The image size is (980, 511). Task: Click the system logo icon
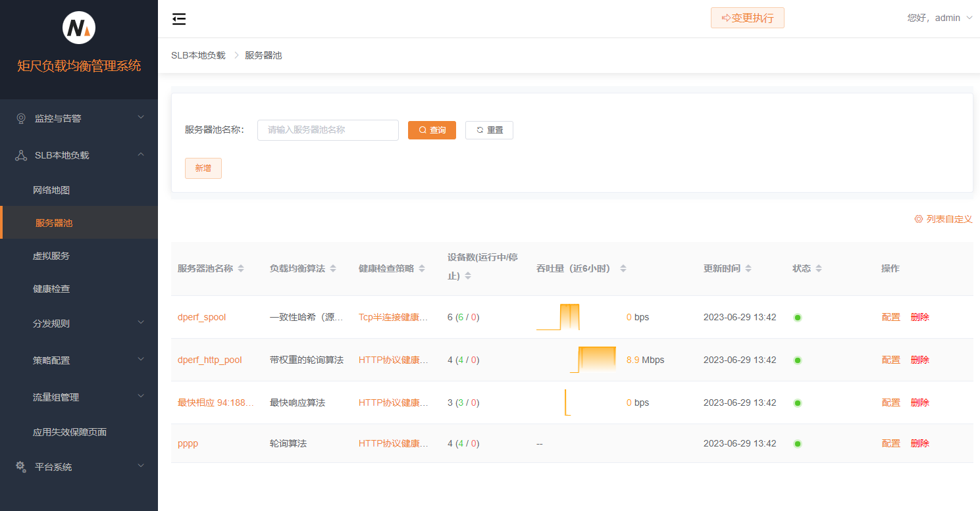[79, 28]
